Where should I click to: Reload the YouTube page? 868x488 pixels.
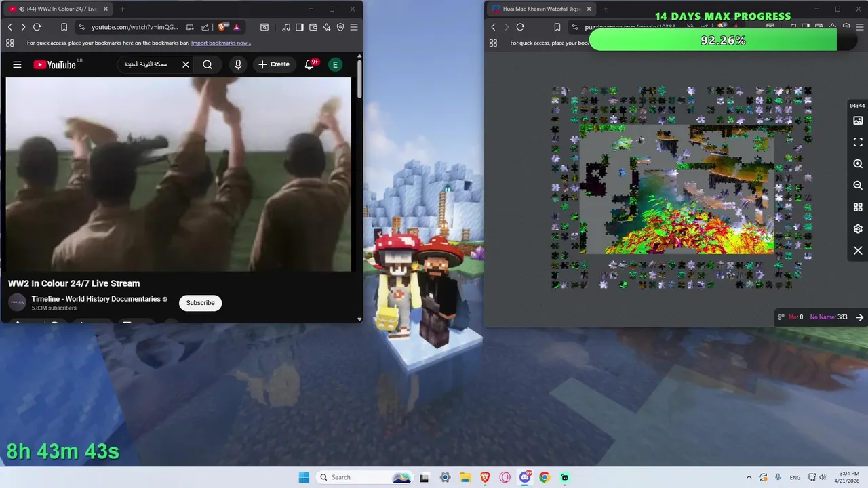coord(37,27)
